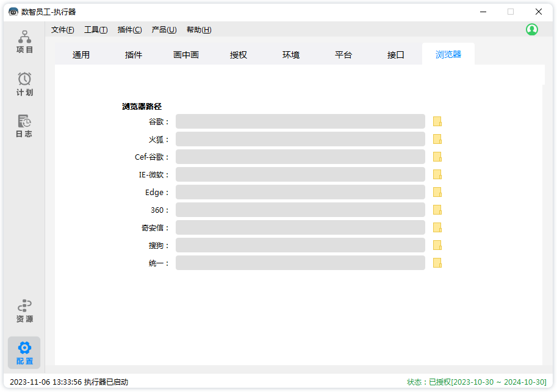
Task: Open the 帮助(H) menu
Action: 199,30
